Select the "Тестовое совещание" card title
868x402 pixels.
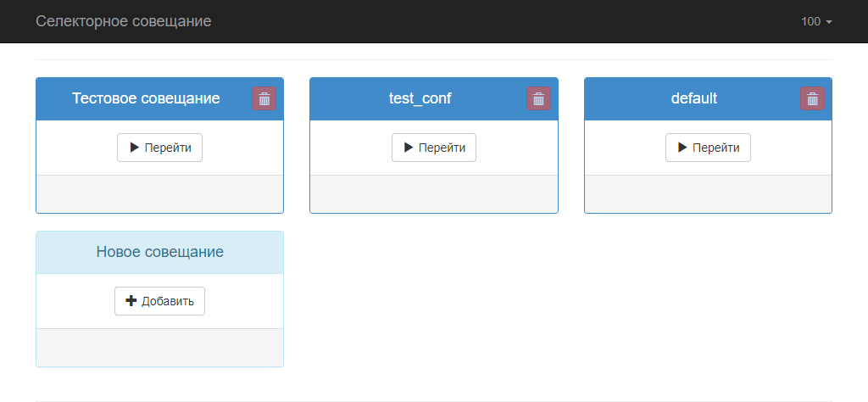tap(146, 98)
